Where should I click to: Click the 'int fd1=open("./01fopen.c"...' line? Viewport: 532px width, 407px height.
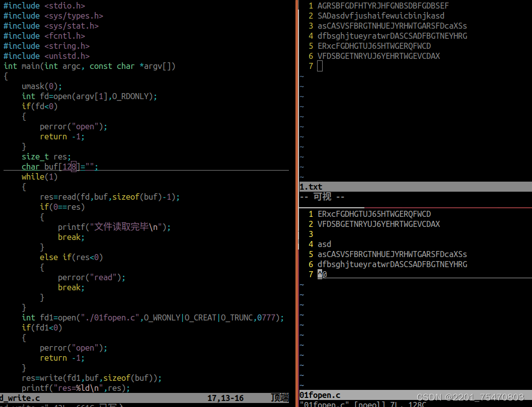click(x=153, y=317)
